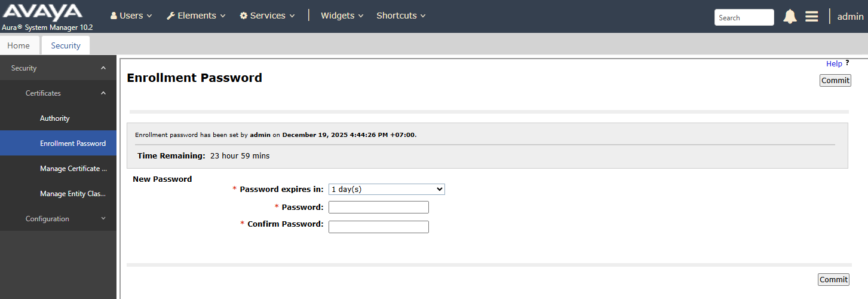The image size is (868, 299).
Task: Click the Avaya logo
Action: click(42, 12)
